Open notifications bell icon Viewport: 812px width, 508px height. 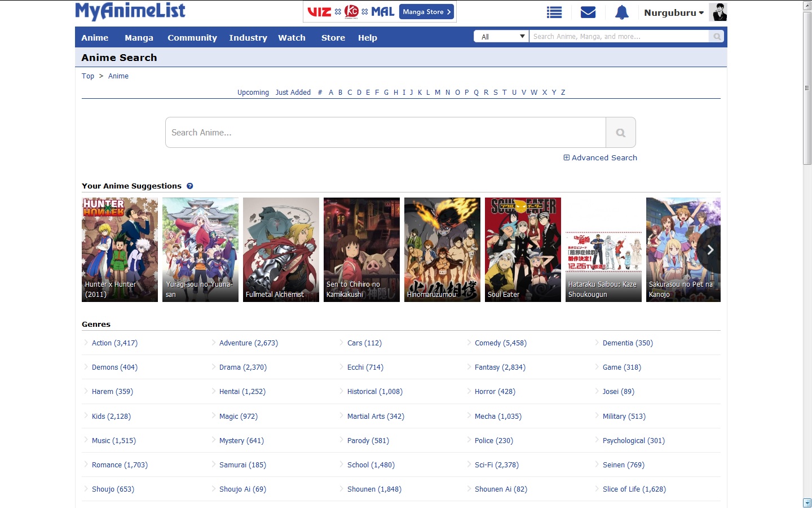coord(621,12)
